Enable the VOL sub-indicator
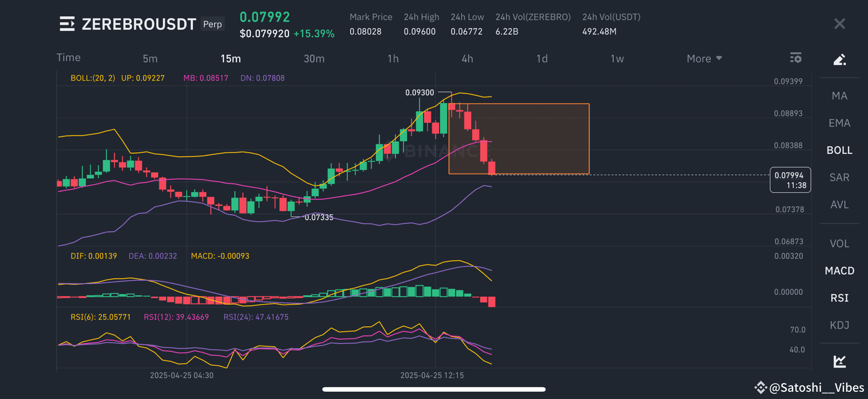Screen dimensions: 868x399 pos(840,244)
